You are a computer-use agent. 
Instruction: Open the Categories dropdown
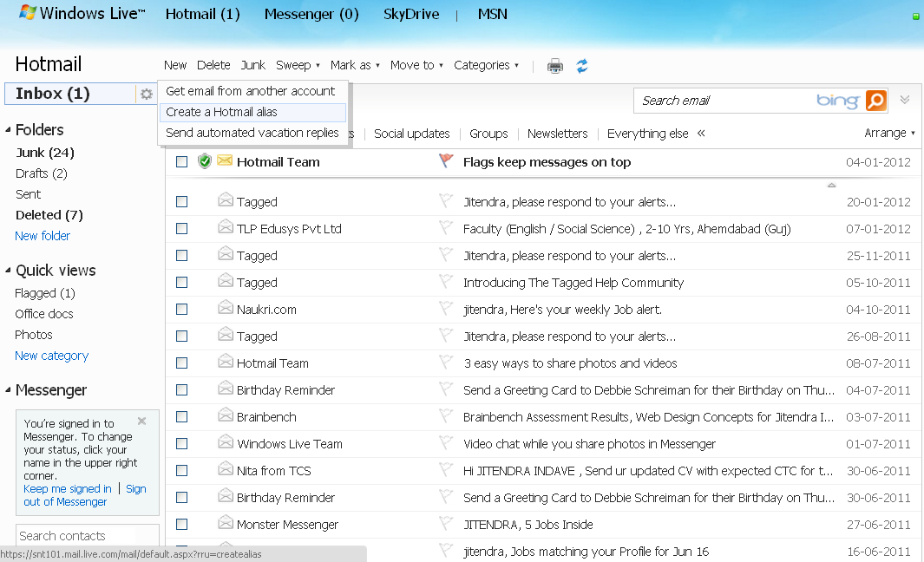point(486,65)
